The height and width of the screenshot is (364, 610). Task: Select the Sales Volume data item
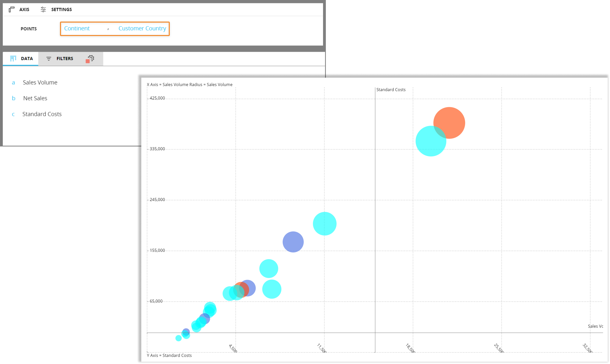[40, 82]
